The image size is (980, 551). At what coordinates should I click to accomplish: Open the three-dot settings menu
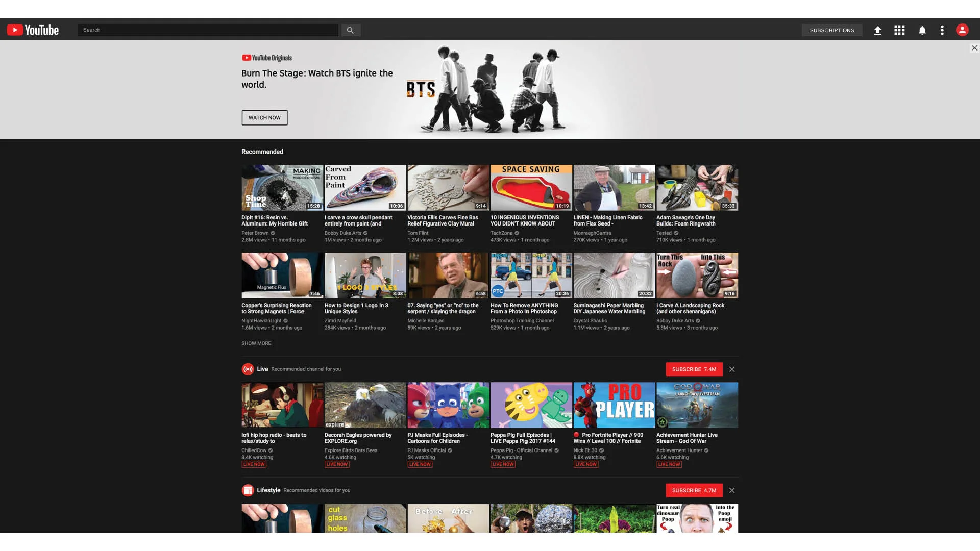942,30
